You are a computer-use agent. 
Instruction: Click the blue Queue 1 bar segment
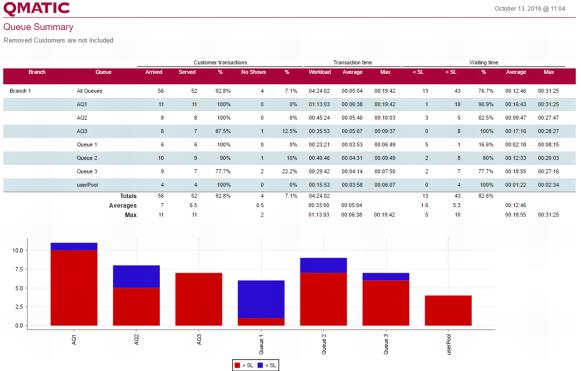pyautogui.click(x=261, y=299)
